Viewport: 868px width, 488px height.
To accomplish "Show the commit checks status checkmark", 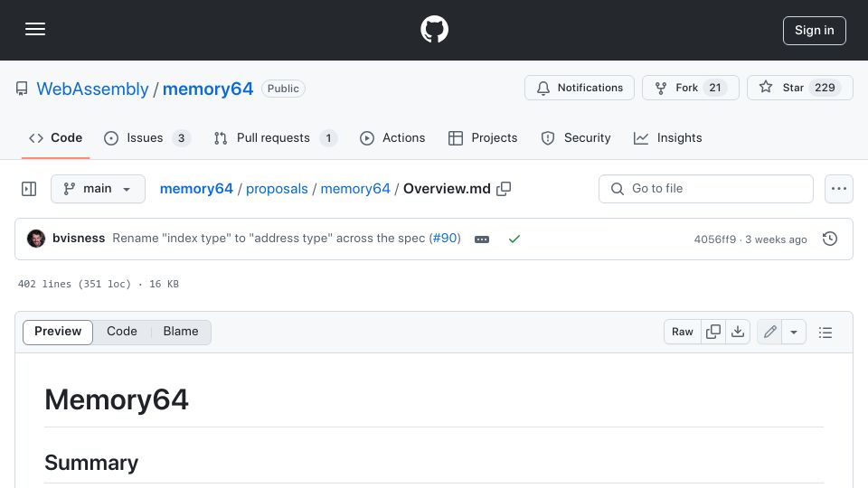I will point(514,239).
